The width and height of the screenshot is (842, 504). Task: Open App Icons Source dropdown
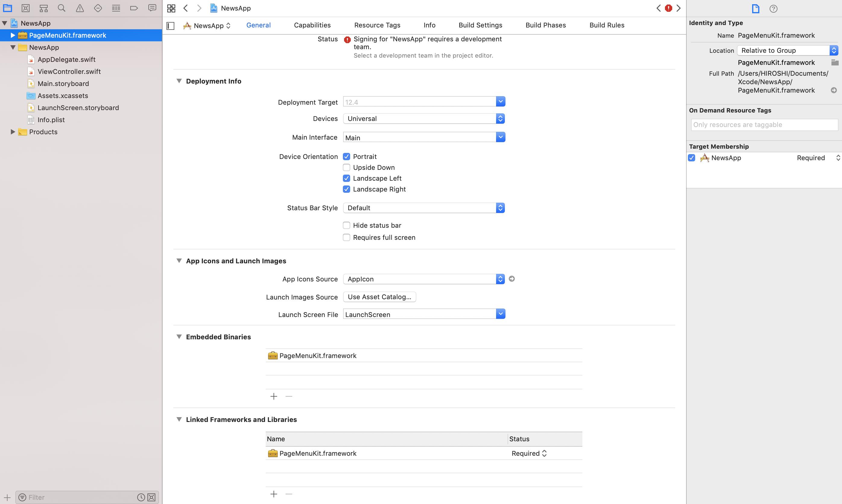pos(424,279)
